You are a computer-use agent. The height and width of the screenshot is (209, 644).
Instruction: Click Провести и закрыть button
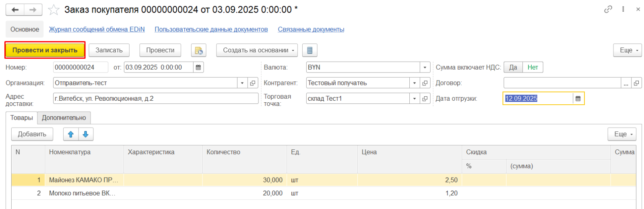pyautogui.click(x=45, y=50)
